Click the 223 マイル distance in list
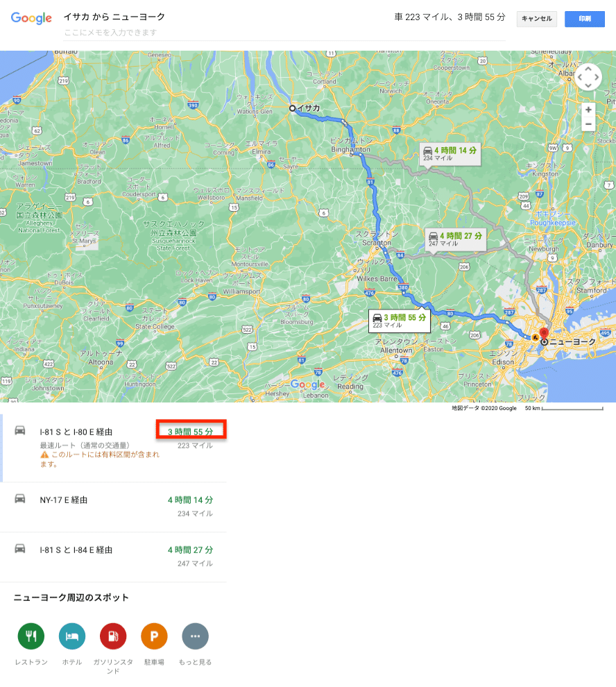The height and width of the screenshot is (687, 616). (195, 446)
